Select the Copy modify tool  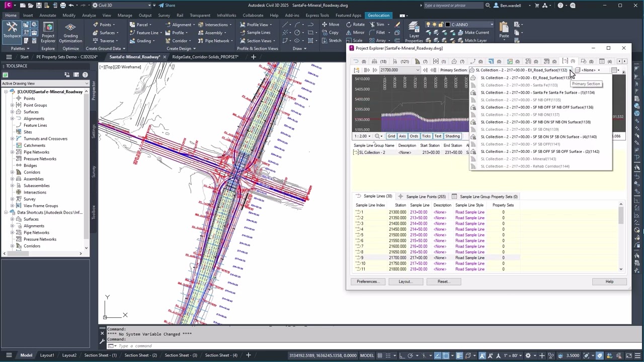pyautogui.click(x=330, y=33)
